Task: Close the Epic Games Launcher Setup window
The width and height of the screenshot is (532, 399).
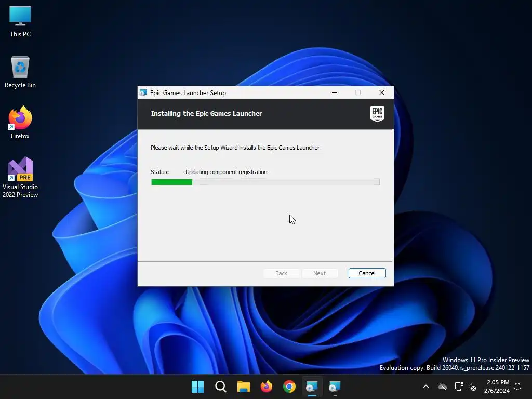Action: point(382,92)
